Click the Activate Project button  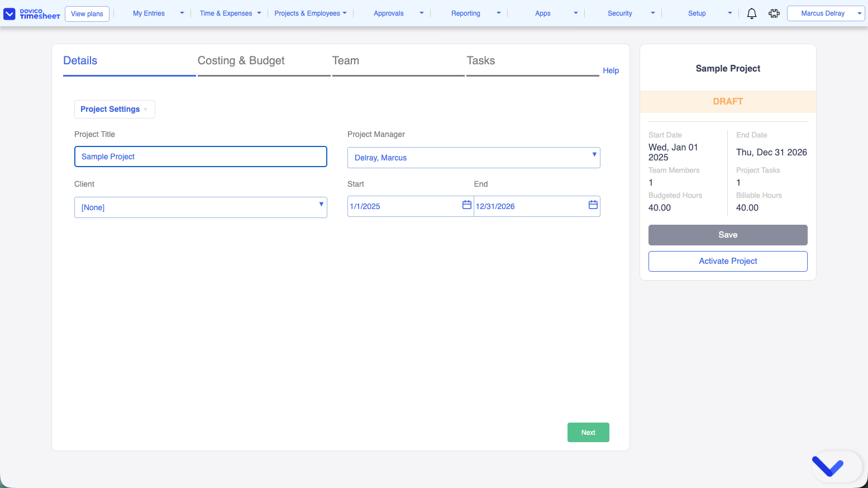(x=727, y=261)
